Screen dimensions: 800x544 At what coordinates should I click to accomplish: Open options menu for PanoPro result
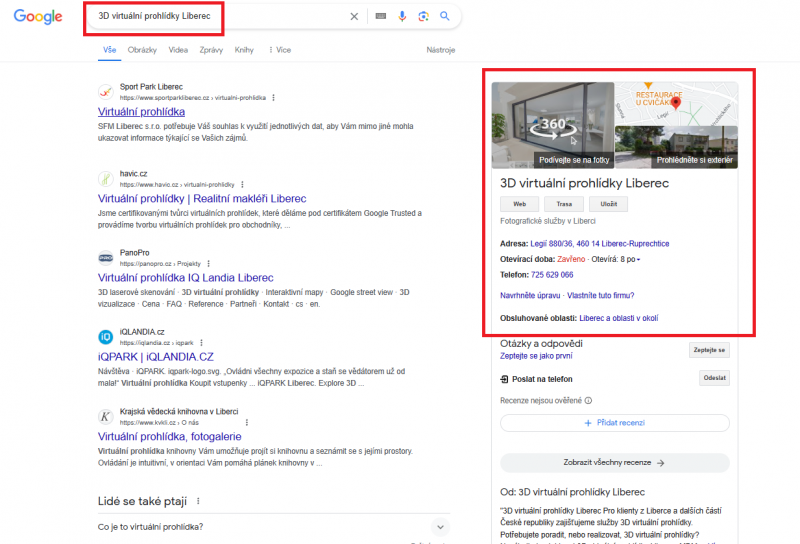[209, 263]
